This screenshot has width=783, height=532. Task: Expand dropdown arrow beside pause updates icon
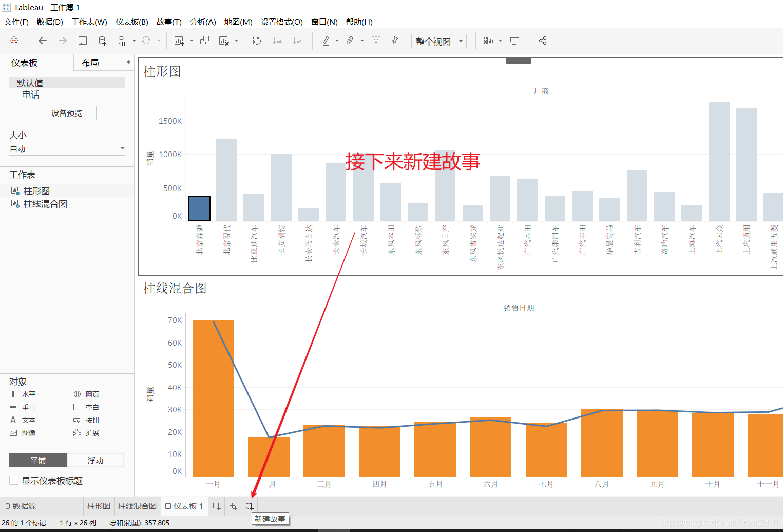[x=134, y=41]
